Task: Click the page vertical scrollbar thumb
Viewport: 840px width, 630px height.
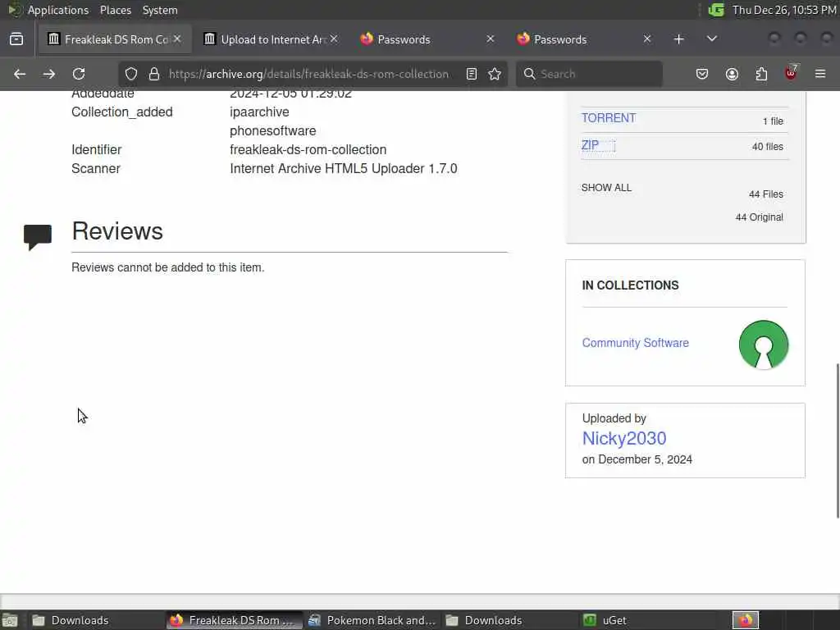Action: coord(837,441)
